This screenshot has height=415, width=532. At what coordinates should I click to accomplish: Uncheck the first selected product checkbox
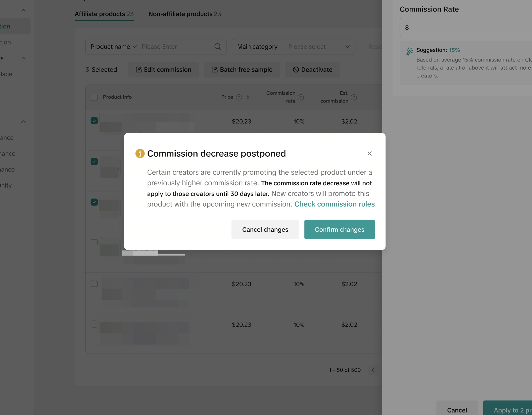(94, 121)
